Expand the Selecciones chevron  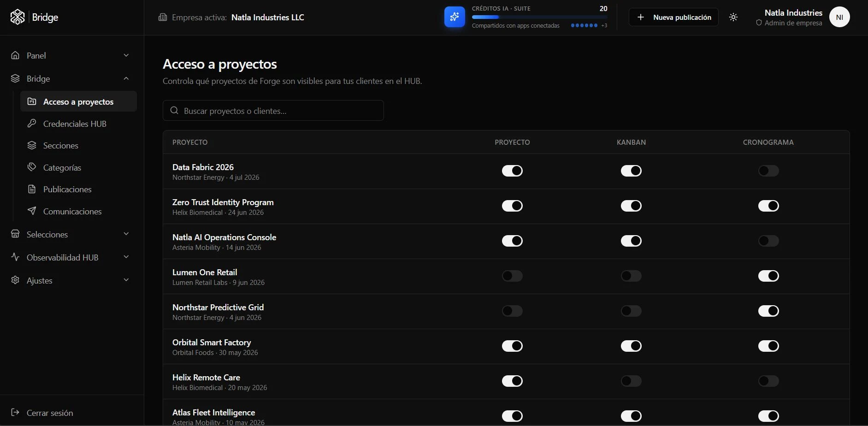126,234
